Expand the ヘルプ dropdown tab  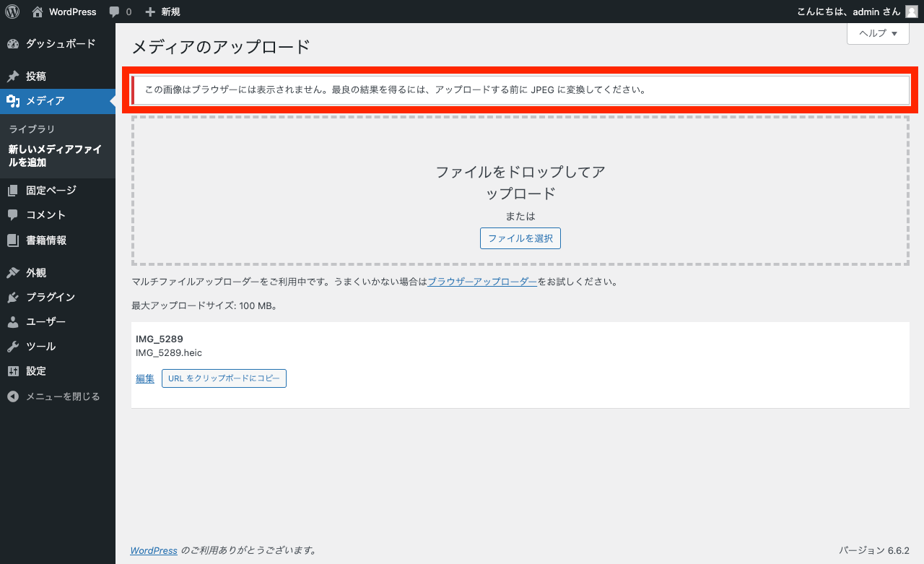pos(878,33)
